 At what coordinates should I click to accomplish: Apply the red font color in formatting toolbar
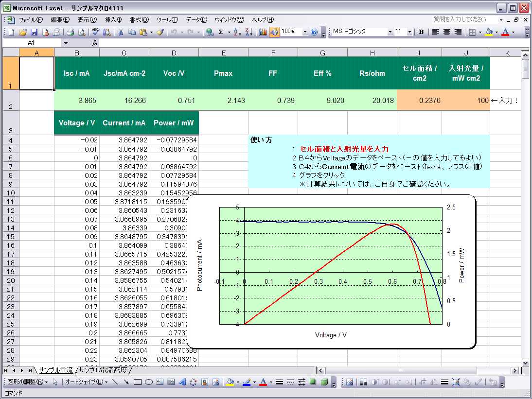[x=506, y=32]
